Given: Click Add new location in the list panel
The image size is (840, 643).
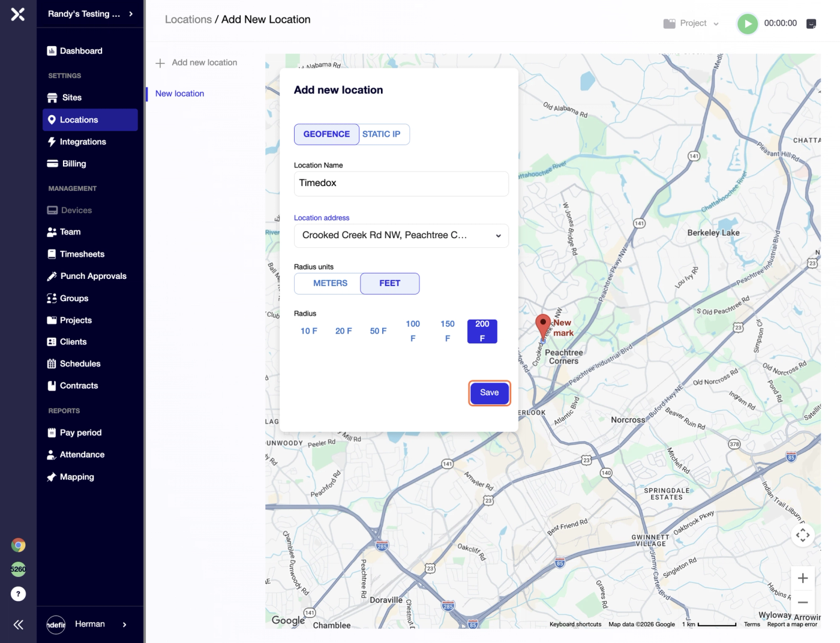Looking at the screenshot, I should pyautogui.click(x=196, y=62).
